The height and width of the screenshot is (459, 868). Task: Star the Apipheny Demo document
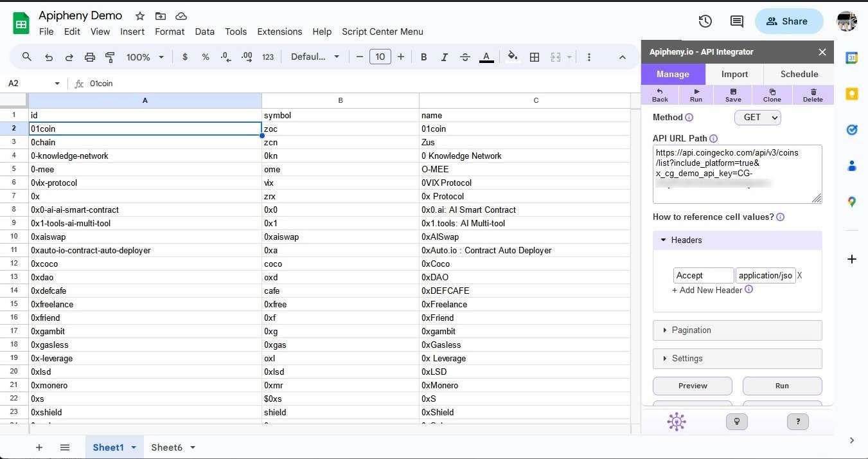pyautogui.click(x=139, y=16)
